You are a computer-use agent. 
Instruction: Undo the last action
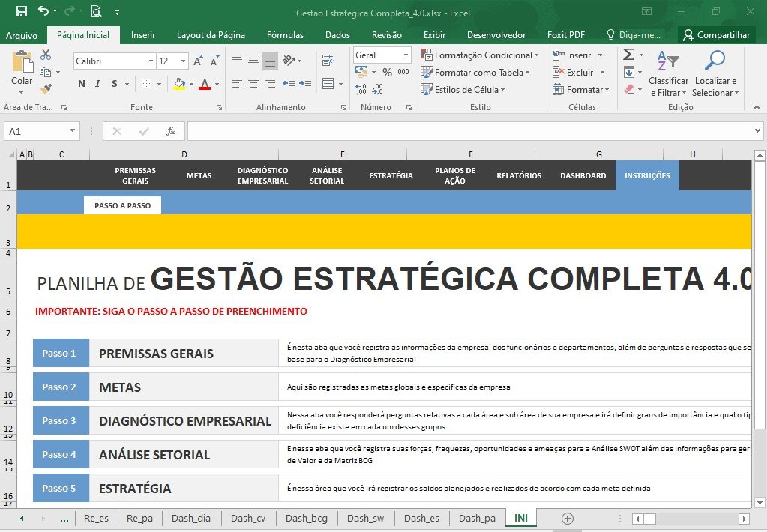tap(43, 10)
